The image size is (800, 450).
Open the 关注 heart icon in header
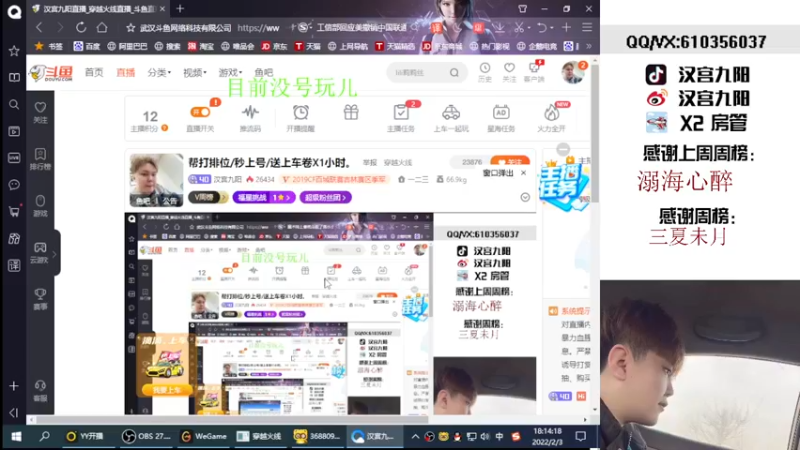pos(509,72)
